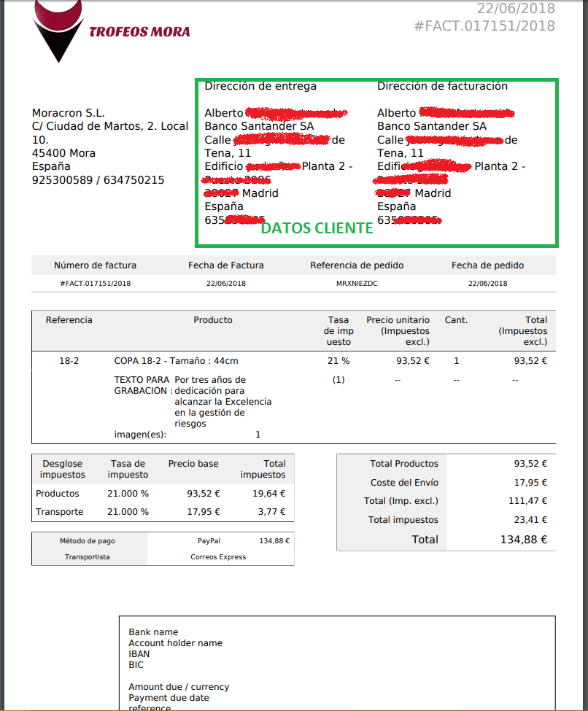
Task: Select engraving text starting Por tres años
Action: 223,402
